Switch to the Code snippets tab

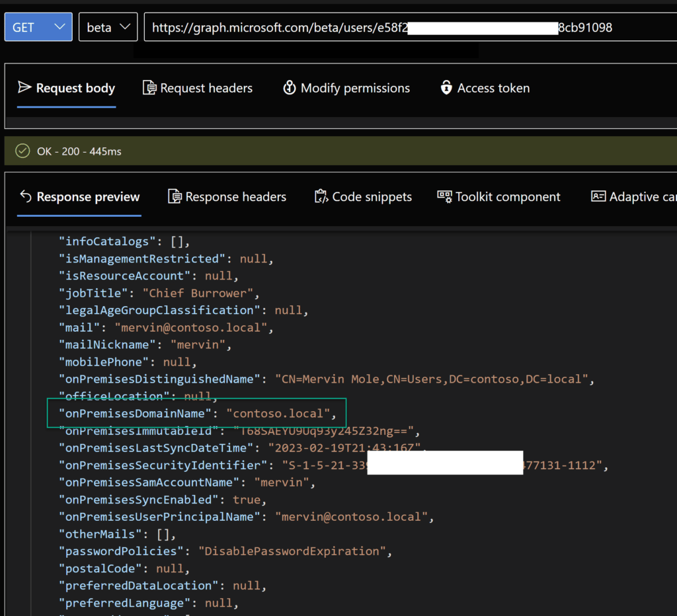[363, 196]
